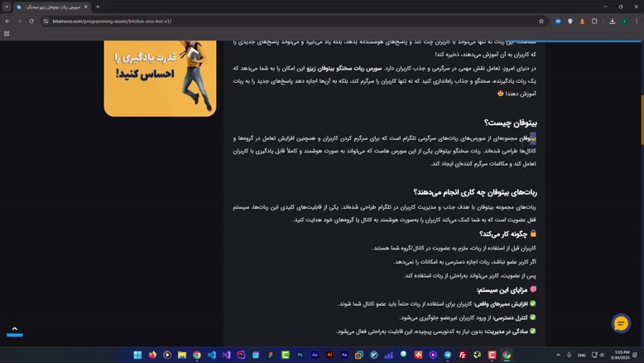Reload the bitamooz page
Image resolution: width=644 pixels, height=363 pixels.
click(31, 21)
